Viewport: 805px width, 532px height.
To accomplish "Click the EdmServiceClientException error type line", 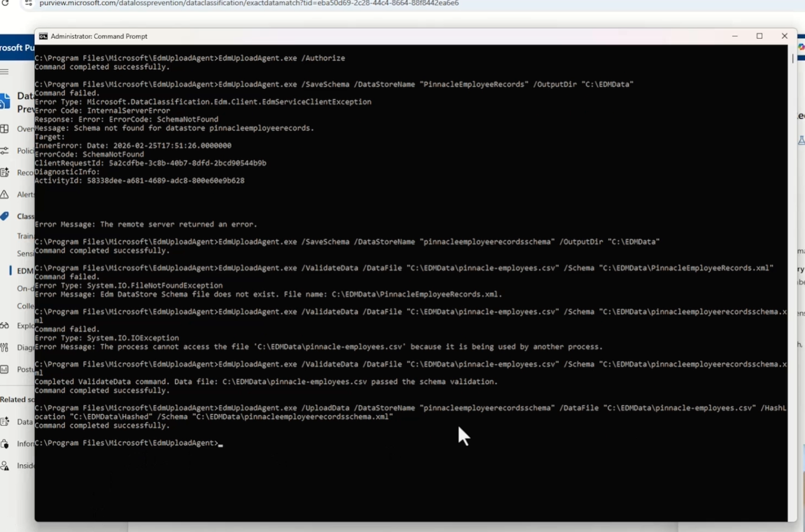I will 203,102.
